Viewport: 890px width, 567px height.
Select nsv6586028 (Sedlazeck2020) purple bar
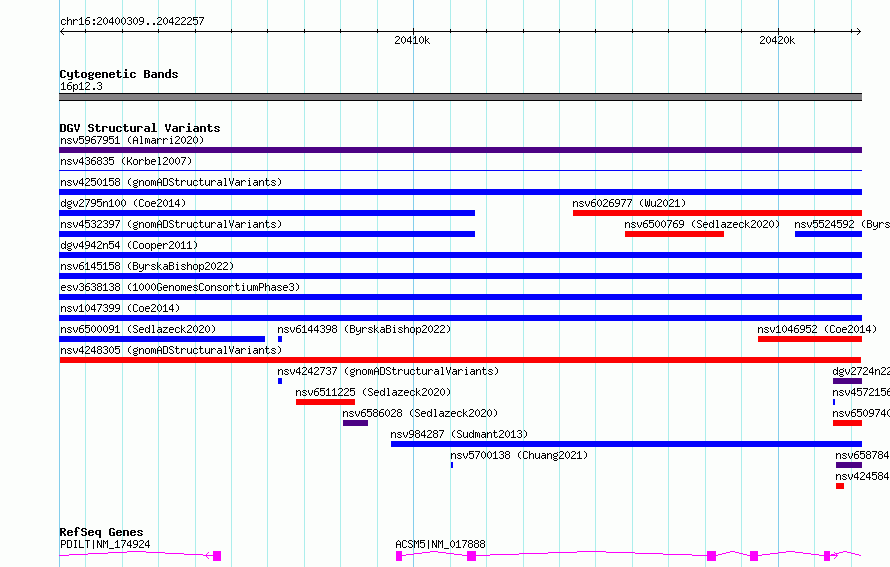click(355, 423)
